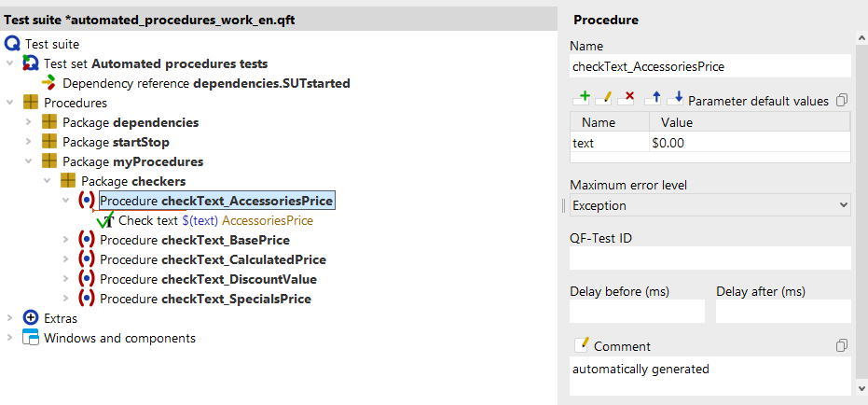Select Procedure checkText_DiscountValue in tree

[208, 279]
